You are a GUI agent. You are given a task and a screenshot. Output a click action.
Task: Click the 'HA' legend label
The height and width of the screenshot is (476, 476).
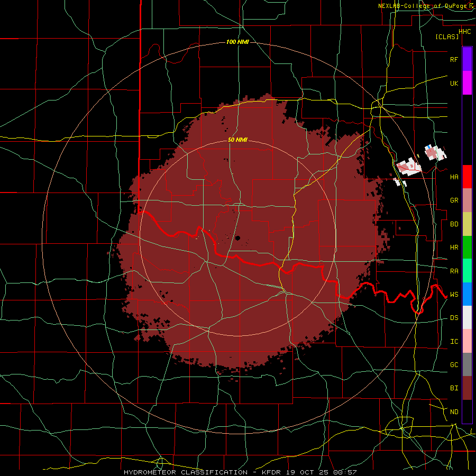pyautogui.click(x=454, y=177)
